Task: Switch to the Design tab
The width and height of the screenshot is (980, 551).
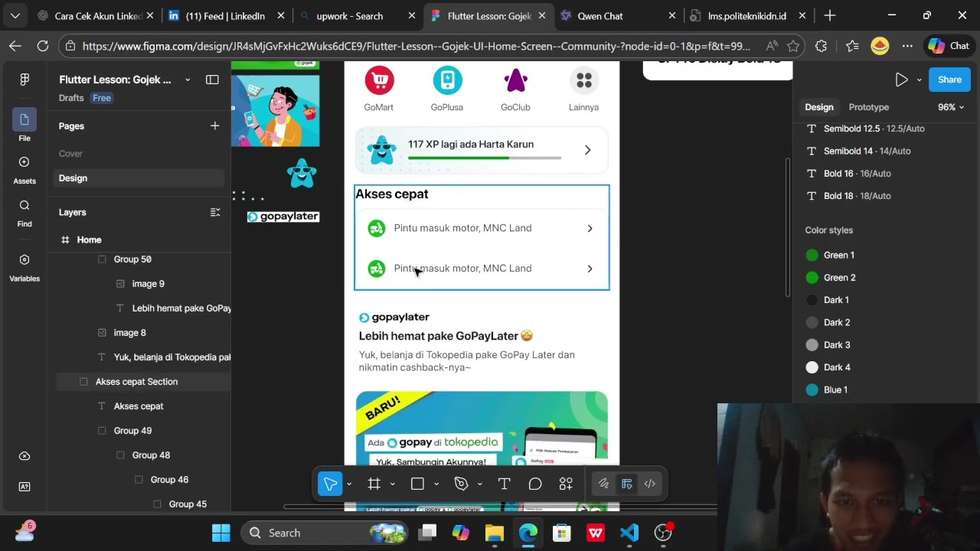Action: click(819, 107)
